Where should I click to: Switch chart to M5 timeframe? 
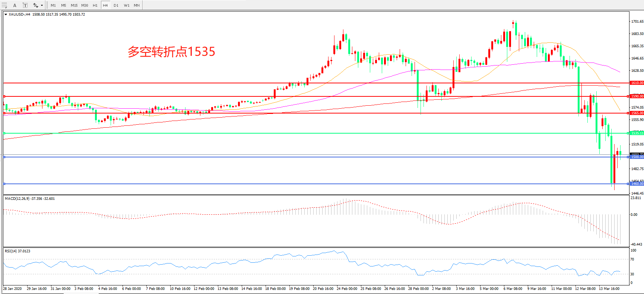click(64, 5)
